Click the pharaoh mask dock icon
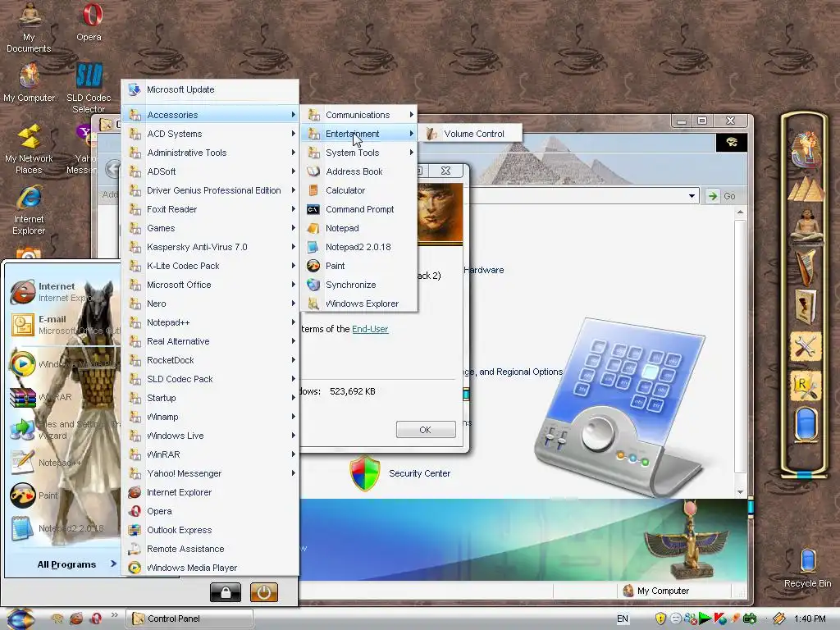Image resolution: width=840 pixels, height=630 pixels. pyautogui.click(x=806, y=149)
